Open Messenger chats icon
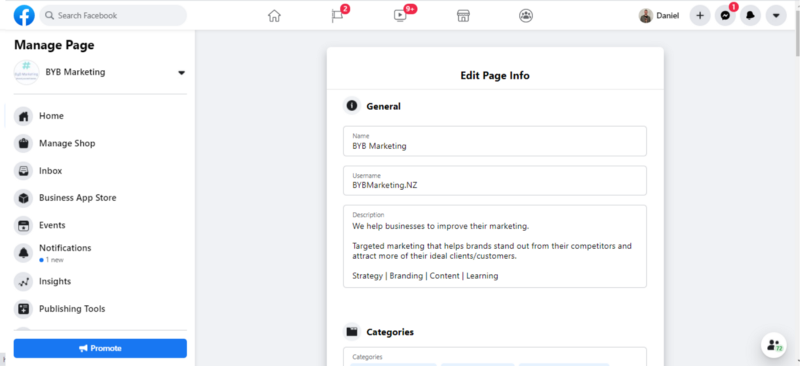800x366 pixels. pos(725,16)
